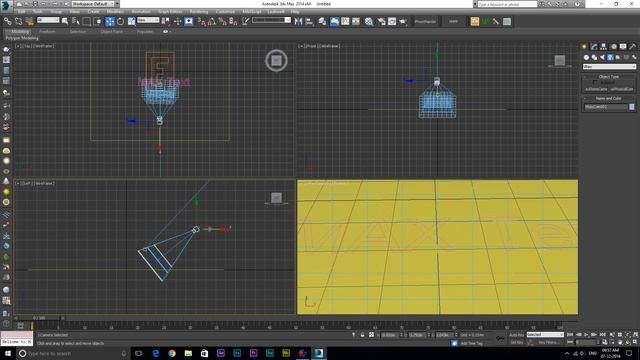This screenshot has width=640, height=360.
Task: Switch to the Select and Rotate tool
Action: tap(120, 21)
